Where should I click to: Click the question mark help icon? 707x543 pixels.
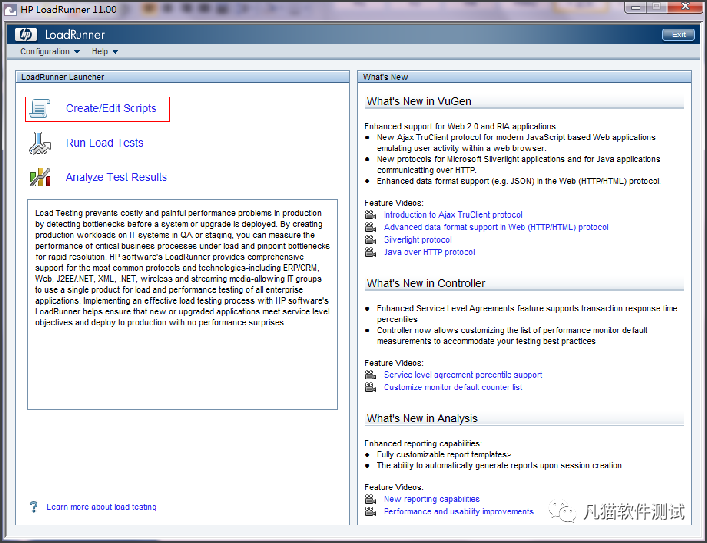[33, 506]
